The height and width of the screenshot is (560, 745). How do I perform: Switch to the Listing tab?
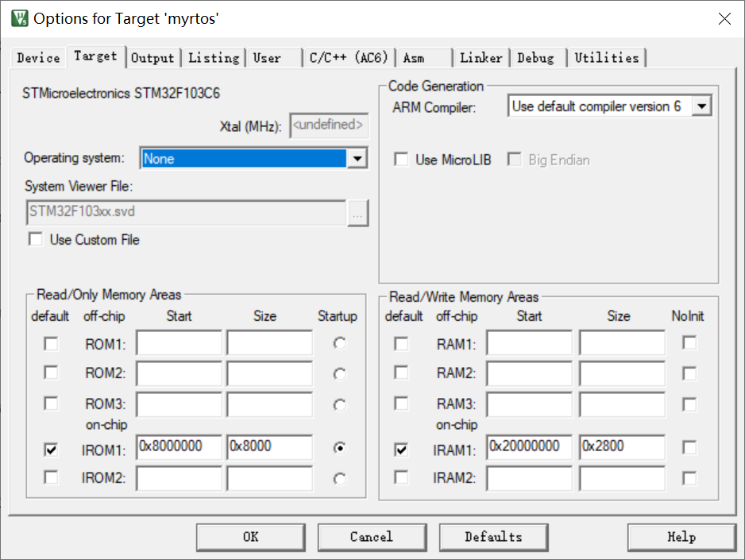(x=214, y=58)
